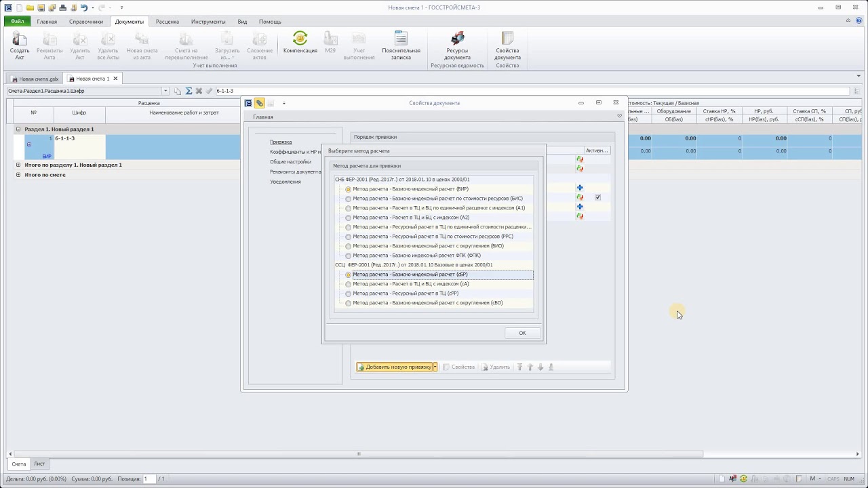Expand Итого по смете row
The image size is (868, 488).
18,175
